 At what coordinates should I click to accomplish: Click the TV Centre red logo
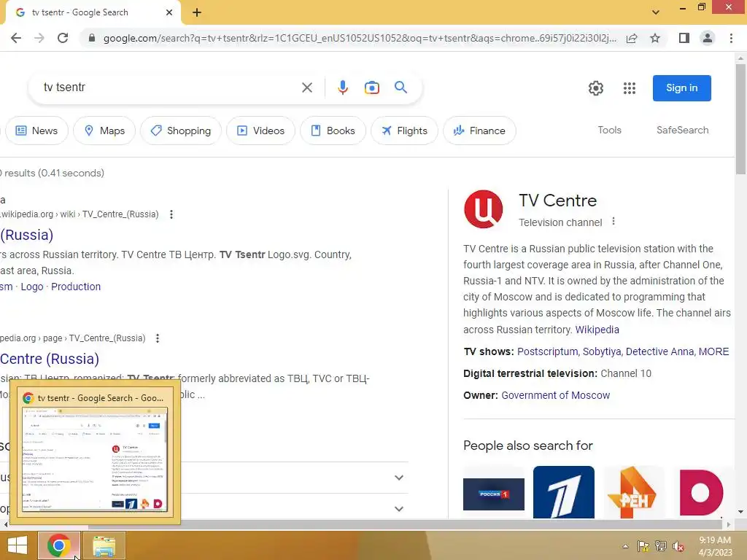click(x=483, y=209)
